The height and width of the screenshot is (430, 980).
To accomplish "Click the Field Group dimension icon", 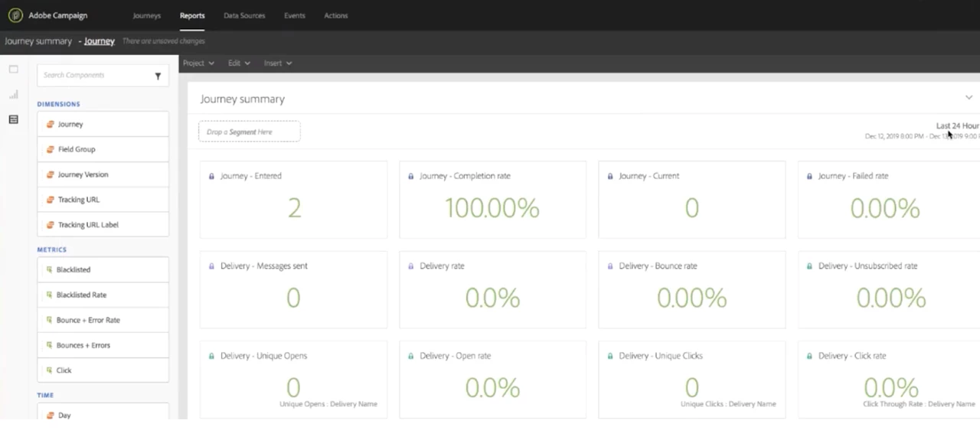I will (51, 149).
